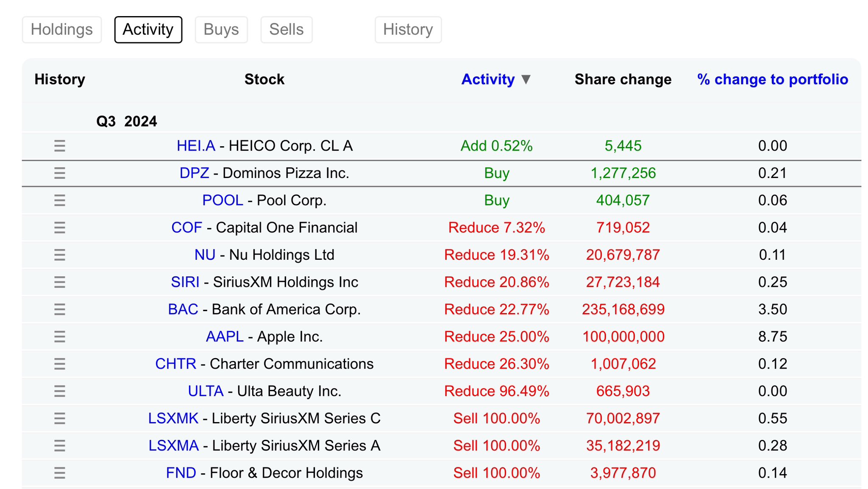Open COF ticker link

(x=186, y=228)
